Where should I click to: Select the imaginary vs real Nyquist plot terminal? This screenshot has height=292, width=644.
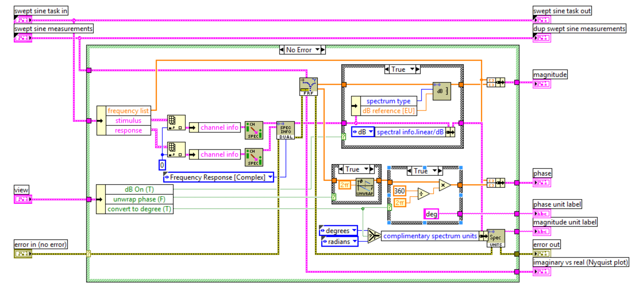(542, 271)
